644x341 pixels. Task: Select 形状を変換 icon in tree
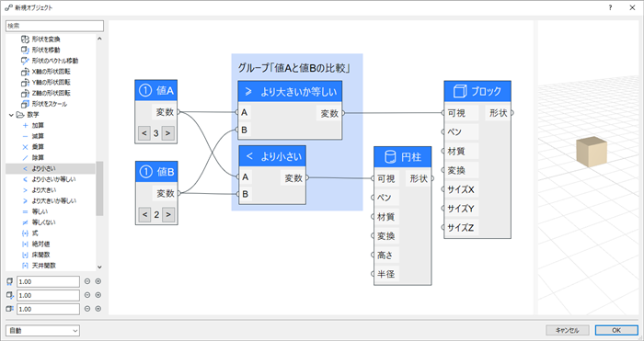pos(25,40)
